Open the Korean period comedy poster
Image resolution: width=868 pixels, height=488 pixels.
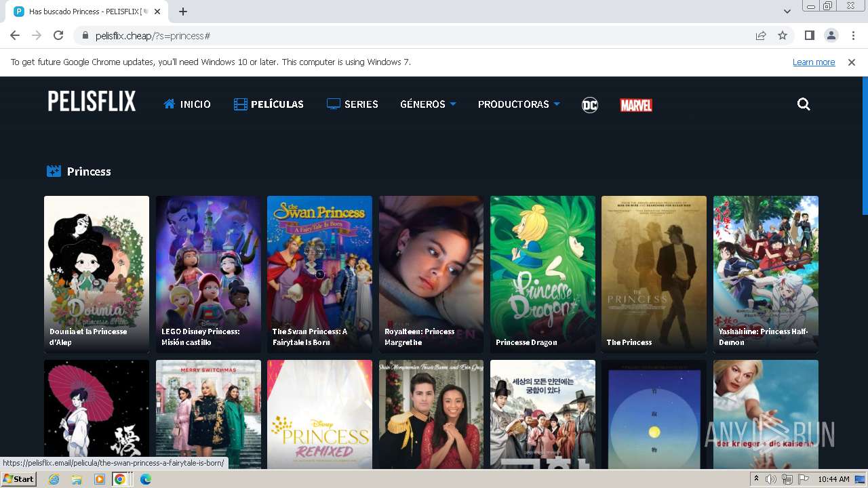click(x=542, y=414)
